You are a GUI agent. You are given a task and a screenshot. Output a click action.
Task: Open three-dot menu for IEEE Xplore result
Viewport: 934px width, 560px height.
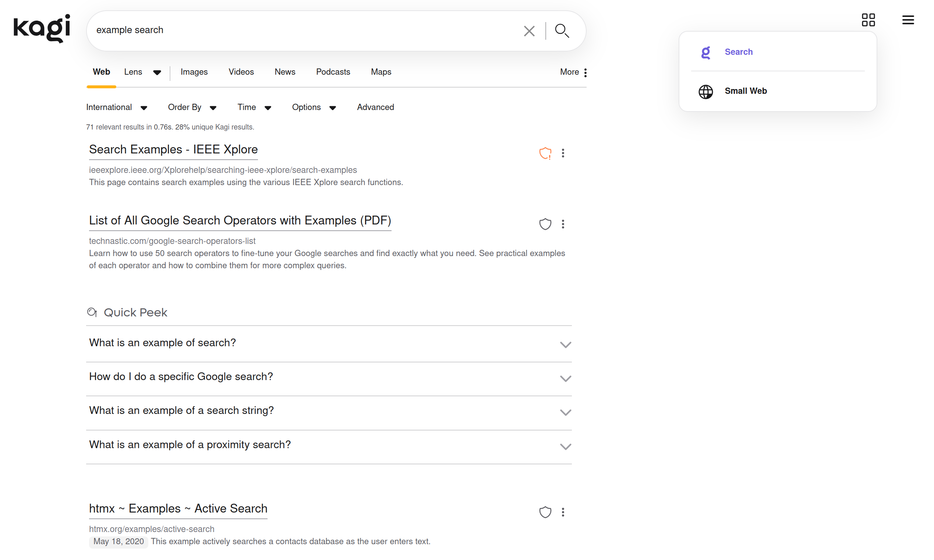click(x=563, y=153)
